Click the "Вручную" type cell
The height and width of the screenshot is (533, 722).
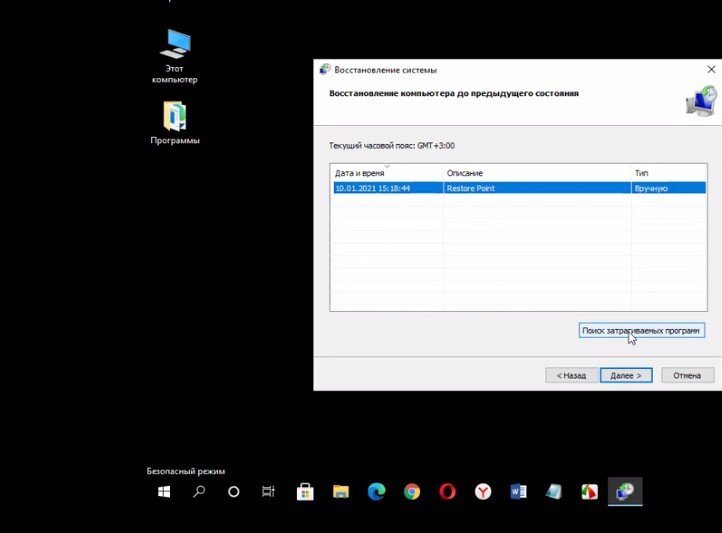pos(669,188)
